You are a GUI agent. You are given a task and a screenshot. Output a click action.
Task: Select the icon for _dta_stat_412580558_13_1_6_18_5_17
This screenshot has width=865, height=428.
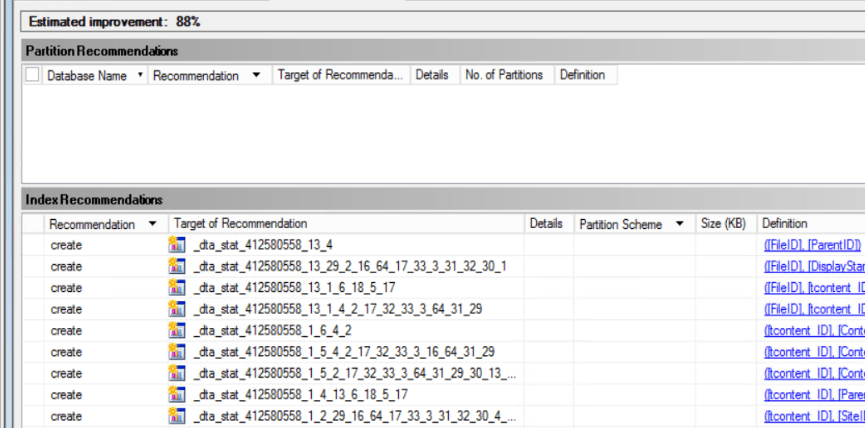178,288
